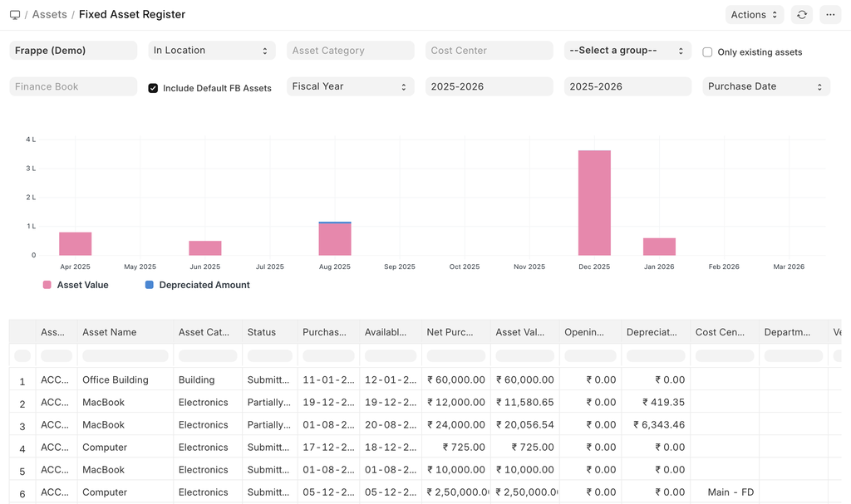Click the Asset Category filter field
The width and height of the screenshot is (851, 504).
coord(350,51)
